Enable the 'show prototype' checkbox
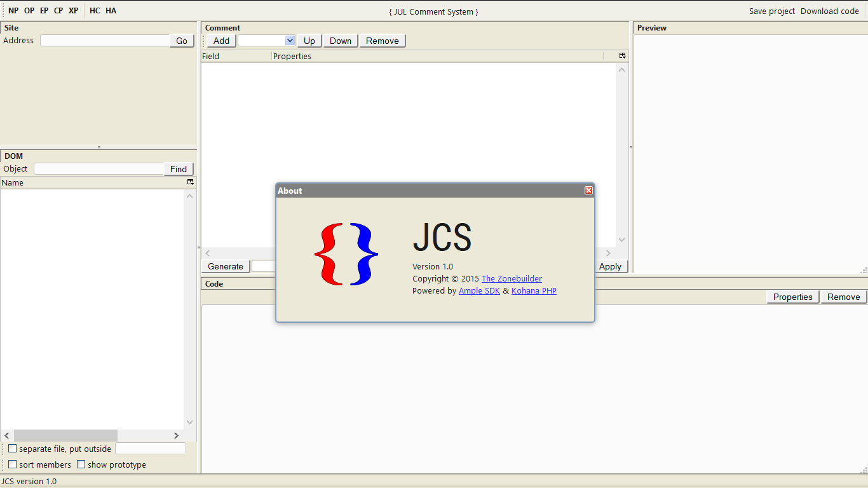The width and height of the screenshot is (868, 488). click(81, 464)
